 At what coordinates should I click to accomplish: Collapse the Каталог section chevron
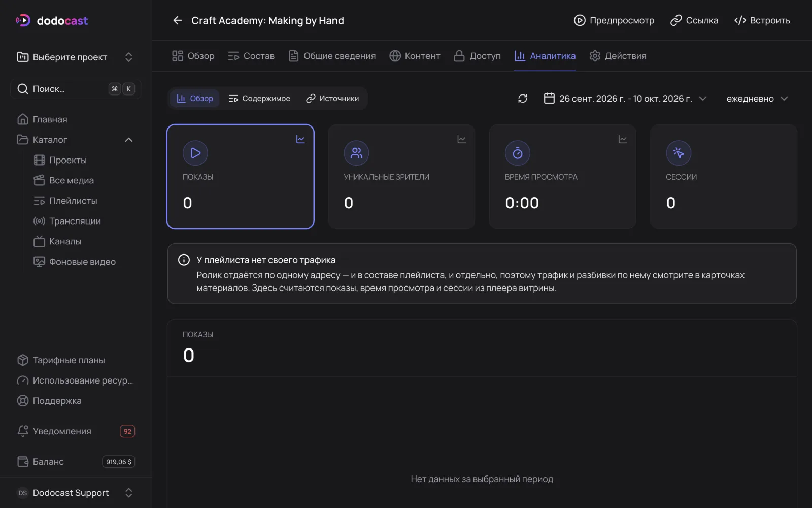coord(129,140)
